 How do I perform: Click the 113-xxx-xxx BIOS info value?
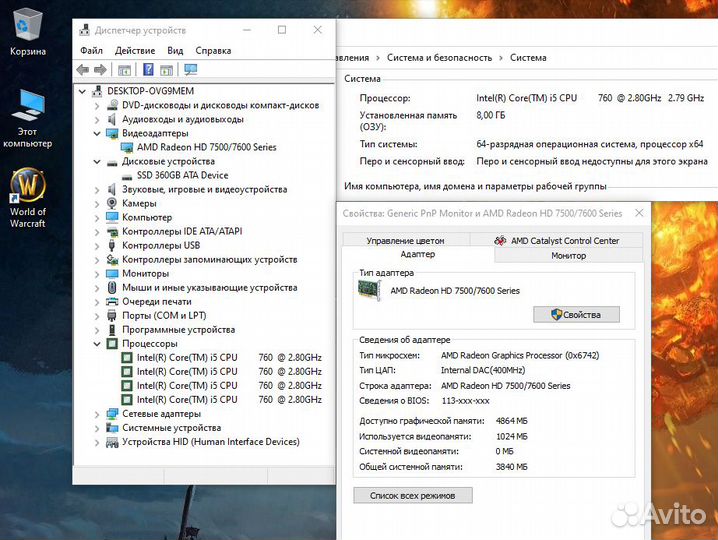click(465, 401)
